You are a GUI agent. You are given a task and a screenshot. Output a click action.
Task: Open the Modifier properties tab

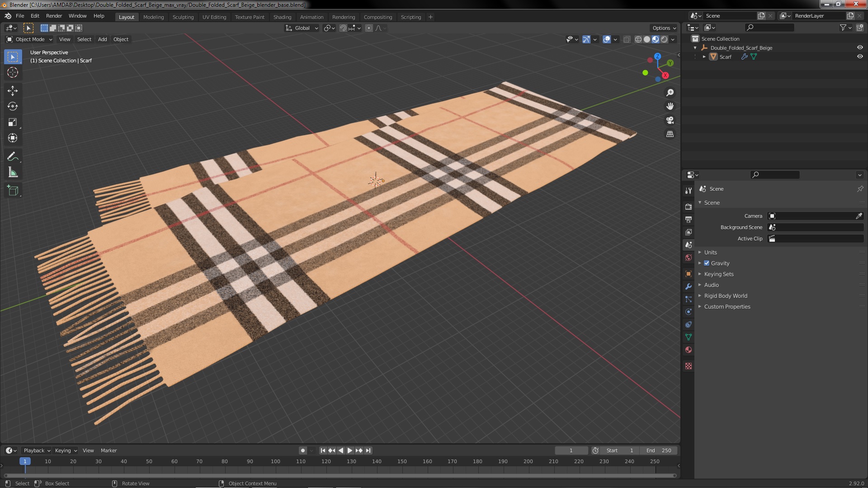(x=688, y=286)
